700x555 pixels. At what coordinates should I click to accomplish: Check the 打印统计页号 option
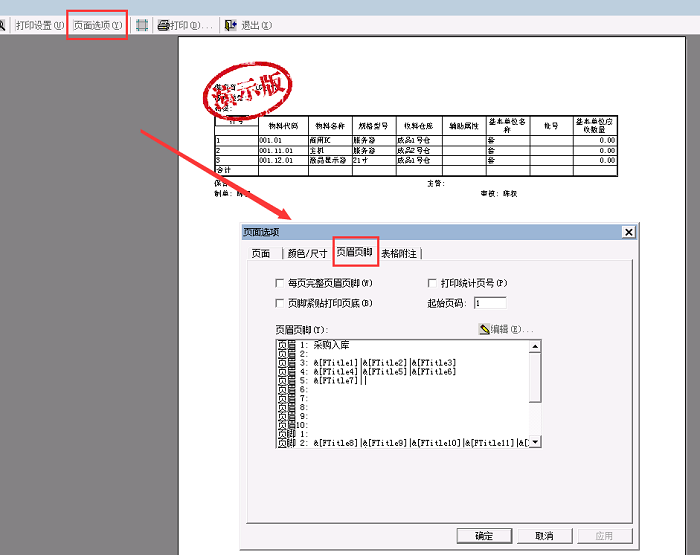click(433, 284)
